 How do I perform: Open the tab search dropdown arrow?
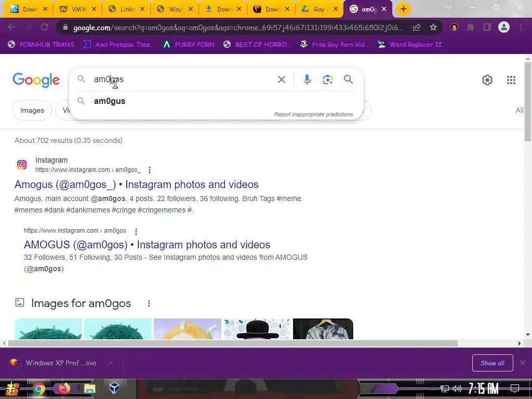coord(448,7)
